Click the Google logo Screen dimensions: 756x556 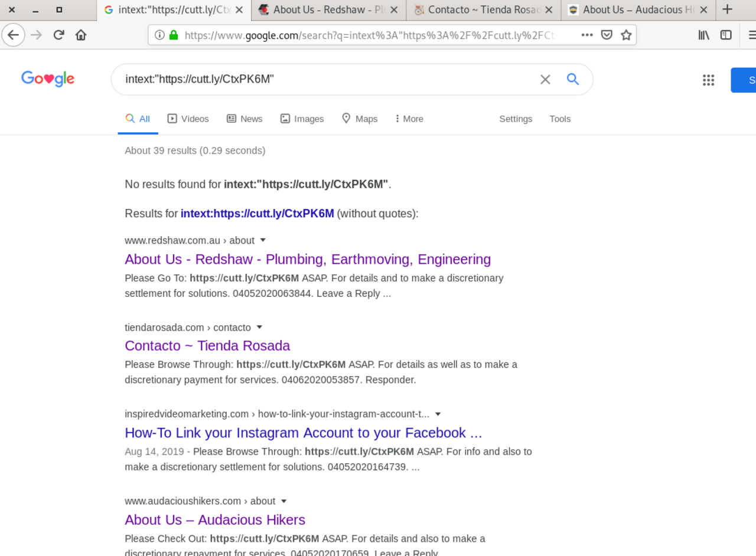(48, 79)
